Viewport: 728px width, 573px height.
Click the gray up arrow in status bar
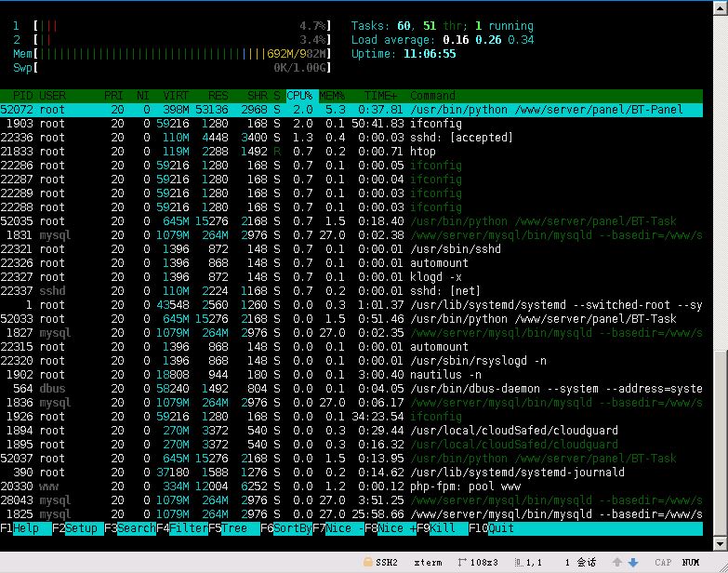617,562
